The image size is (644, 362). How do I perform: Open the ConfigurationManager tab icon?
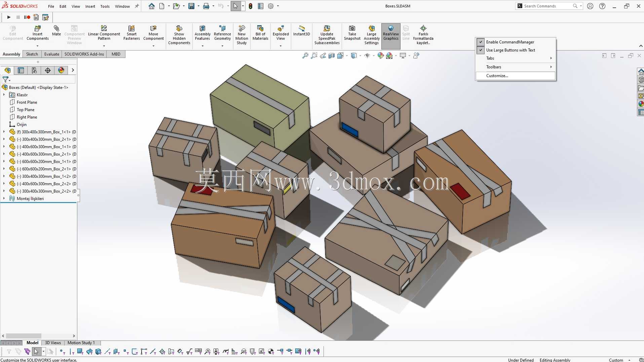point(34,70)
